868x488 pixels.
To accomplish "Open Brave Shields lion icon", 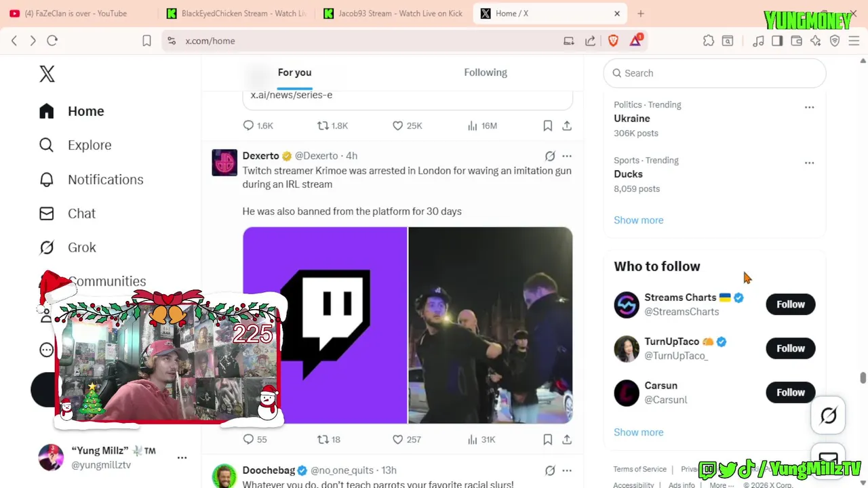I will [x=614, y=41].
